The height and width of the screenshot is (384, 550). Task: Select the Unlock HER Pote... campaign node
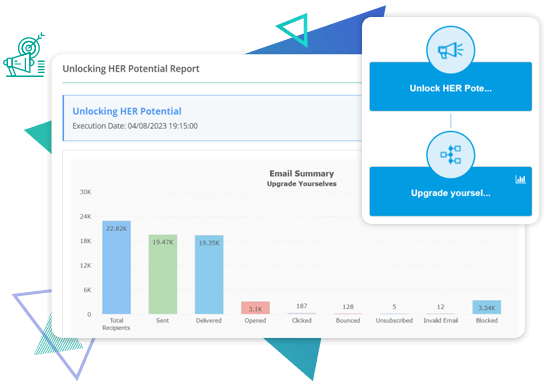(x=450, y=87)
